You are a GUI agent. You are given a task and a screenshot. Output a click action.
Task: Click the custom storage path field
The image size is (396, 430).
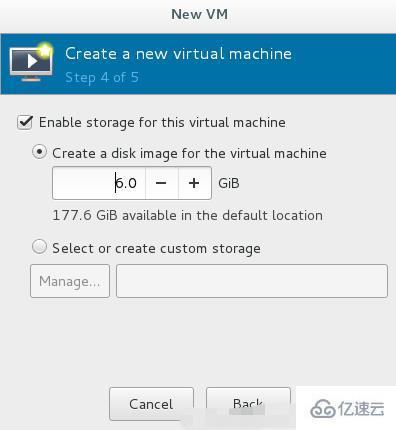[x=252, y=281]
